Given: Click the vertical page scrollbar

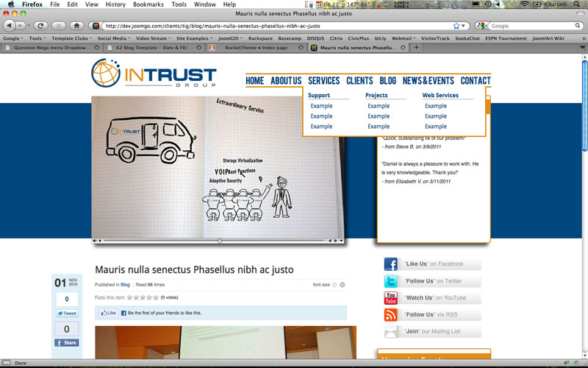Looking at the screenshot, I should (584, 105).
